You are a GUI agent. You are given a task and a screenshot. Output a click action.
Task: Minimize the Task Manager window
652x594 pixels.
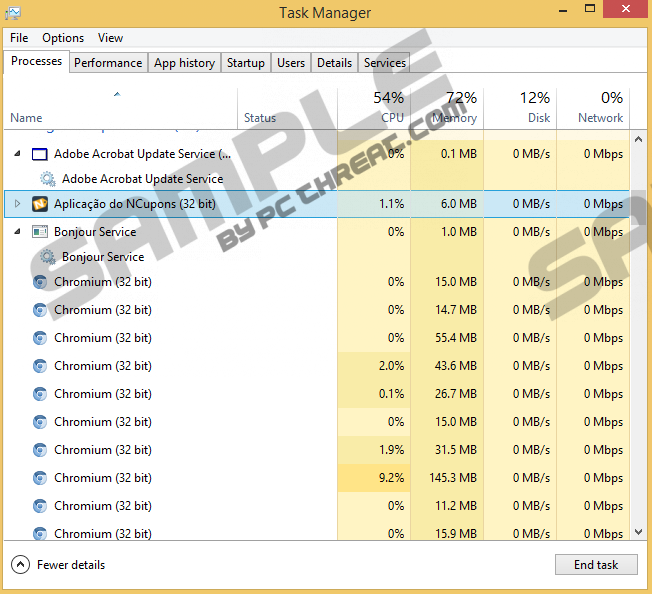coord(563,9)
